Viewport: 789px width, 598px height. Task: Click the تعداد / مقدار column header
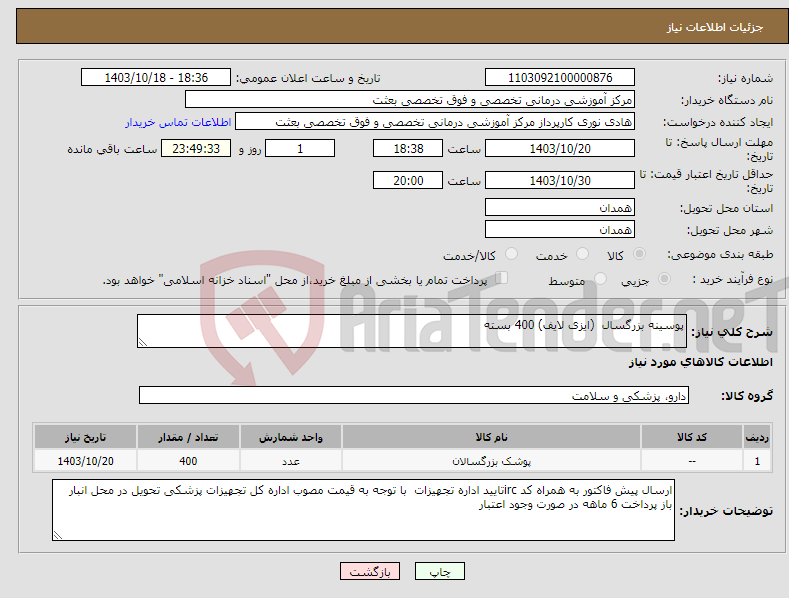tap(188, 437)
